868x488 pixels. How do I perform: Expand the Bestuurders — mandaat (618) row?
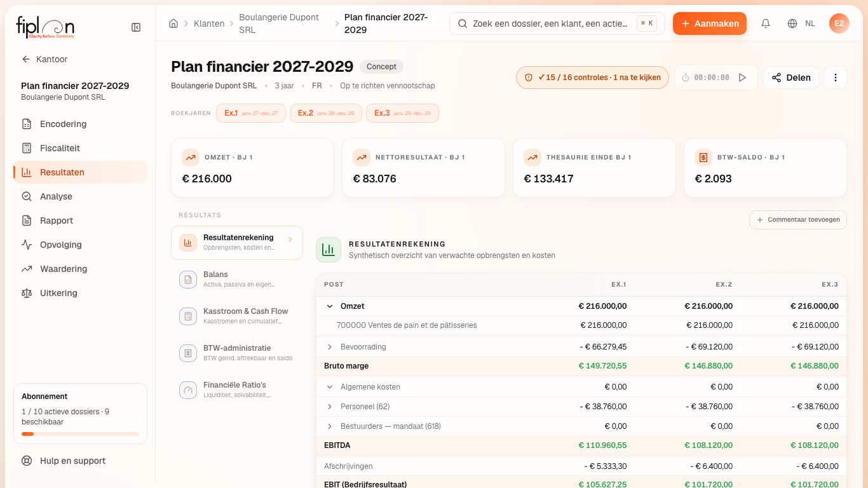tap(330, 426)
